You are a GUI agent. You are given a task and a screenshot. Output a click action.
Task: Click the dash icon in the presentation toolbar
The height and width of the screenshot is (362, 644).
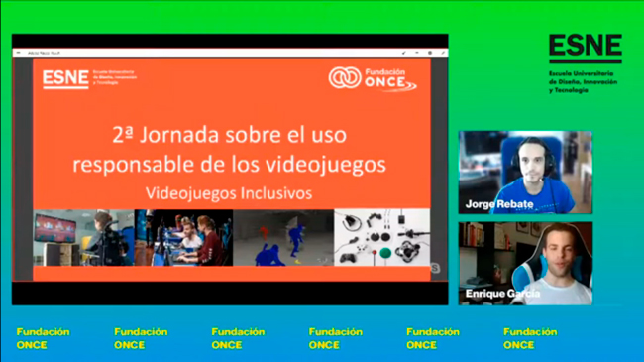[x=417, y=53]
